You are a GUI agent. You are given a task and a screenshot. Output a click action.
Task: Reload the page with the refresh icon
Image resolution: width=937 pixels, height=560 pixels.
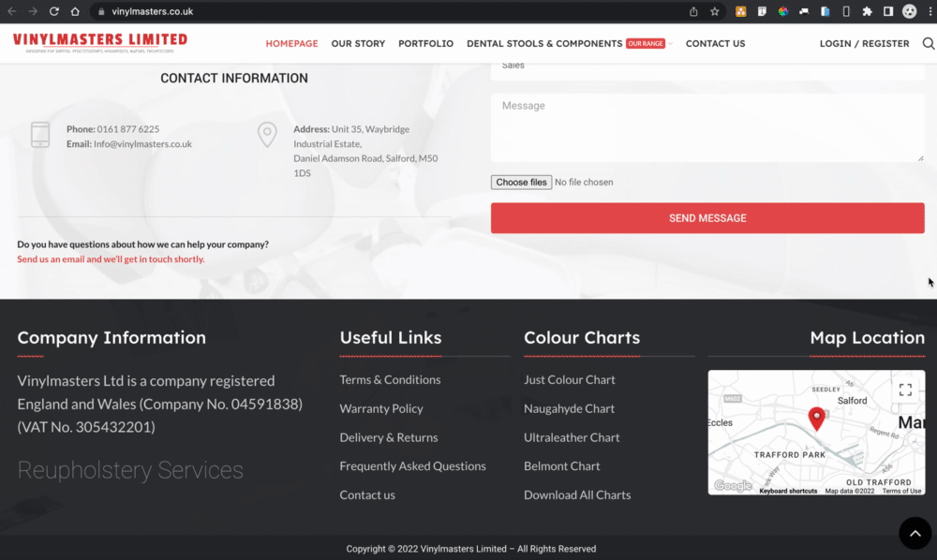53,11
